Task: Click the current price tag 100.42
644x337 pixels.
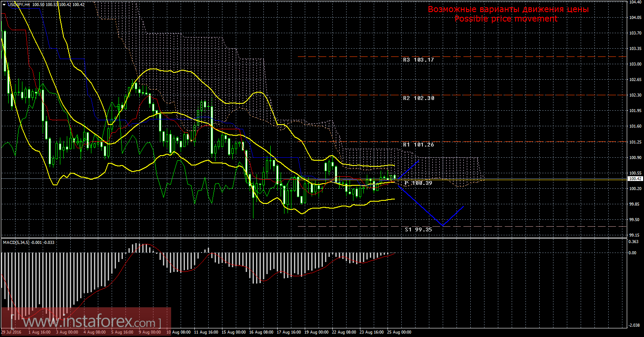Action: pyautogui.click(x=636, y=178)
